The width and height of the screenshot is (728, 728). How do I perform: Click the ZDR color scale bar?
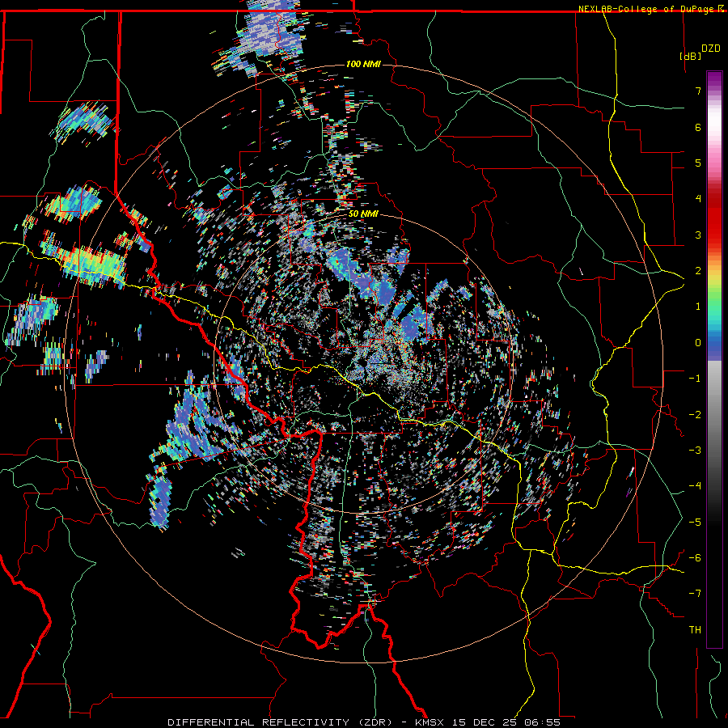tap(714, 359)
